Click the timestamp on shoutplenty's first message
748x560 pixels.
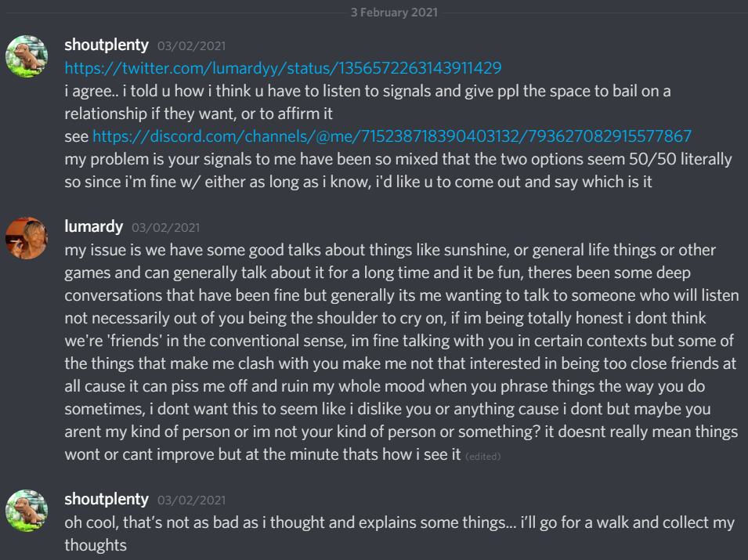191,46
